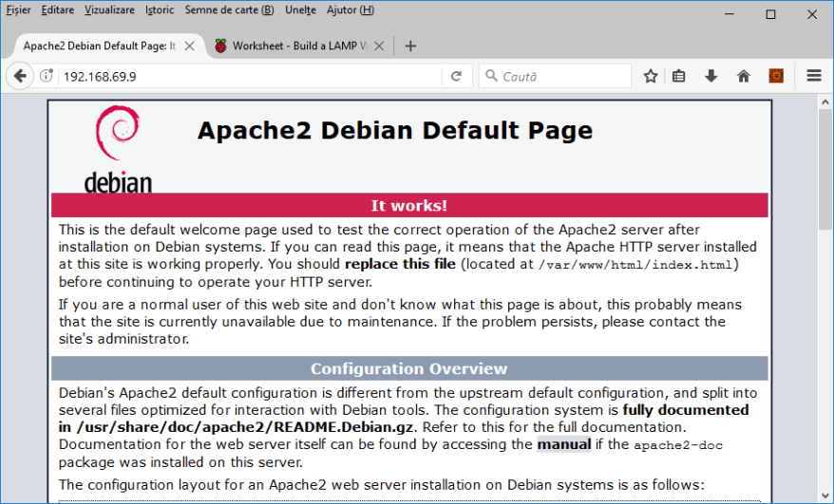Open the Fișier menu
The width and height of the screenshot is (834, 504).
19,10
